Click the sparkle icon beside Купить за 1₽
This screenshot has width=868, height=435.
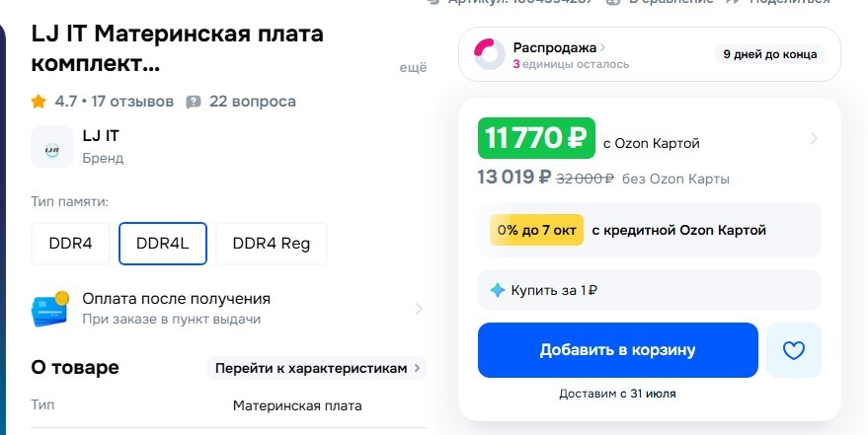coord(498,290)
